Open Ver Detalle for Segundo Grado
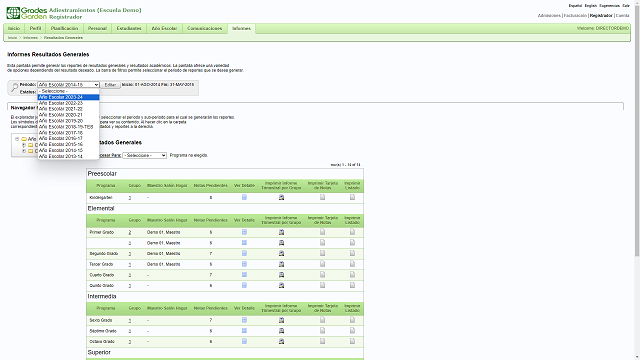 click(244, 253)
